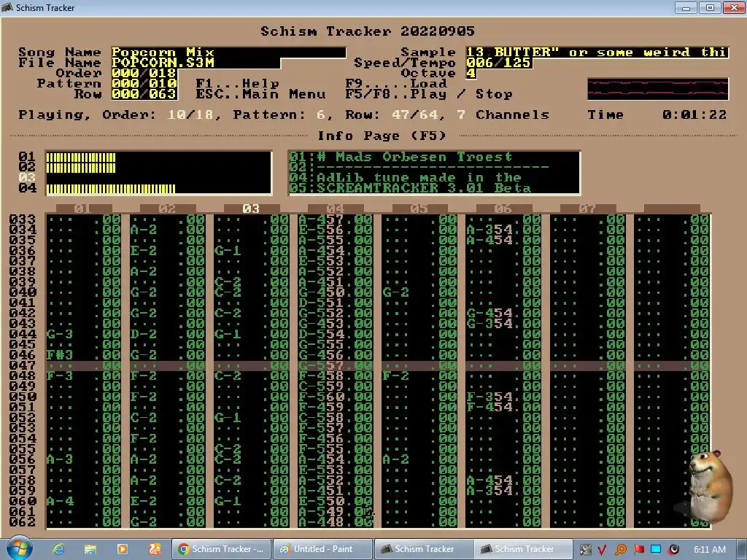Viewport: 747px width, 560px height.
Task: Click note G-1 on row 036
Action: pyautogui.click(x=228, y=251)
